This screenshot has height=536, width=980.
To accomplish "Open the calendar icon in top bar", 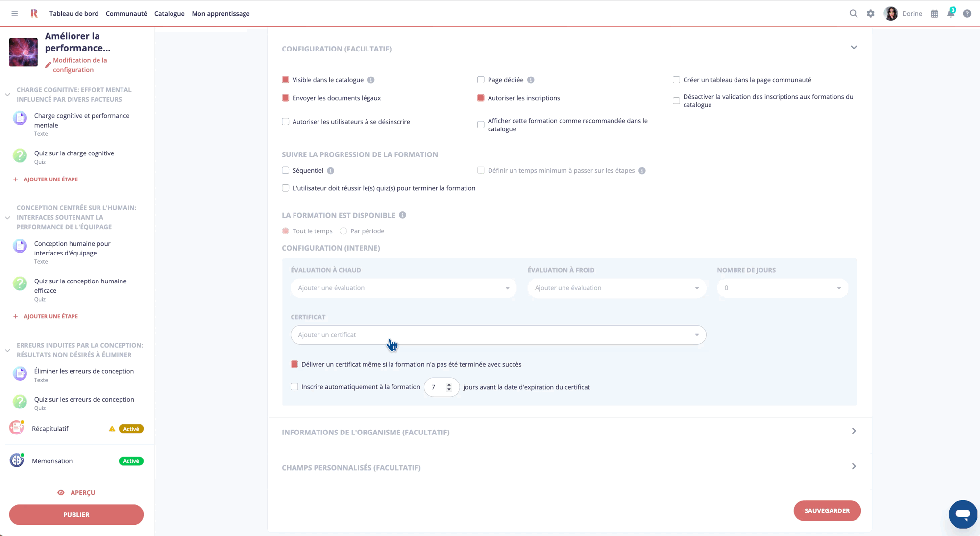I will tap(934, 13).
